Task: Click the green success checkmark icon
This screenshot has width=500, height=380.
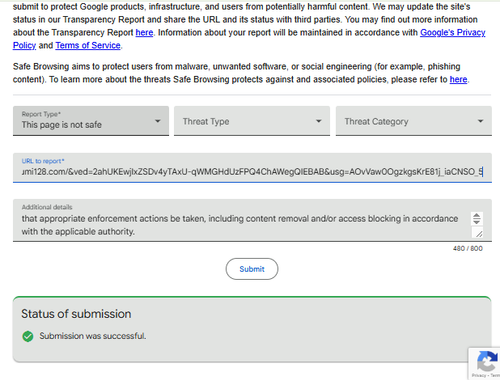Action: (28, 336)
